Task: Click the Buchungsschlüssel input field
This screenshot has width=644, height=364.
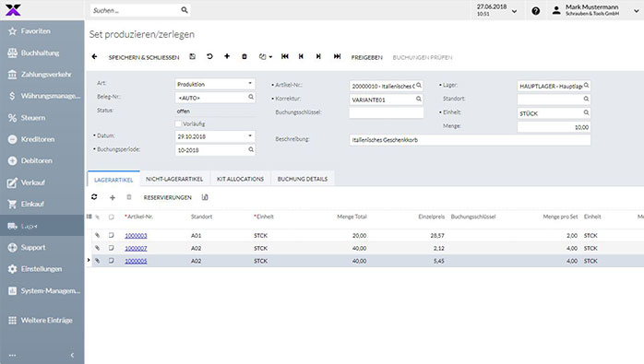Action: coord(386,112)
